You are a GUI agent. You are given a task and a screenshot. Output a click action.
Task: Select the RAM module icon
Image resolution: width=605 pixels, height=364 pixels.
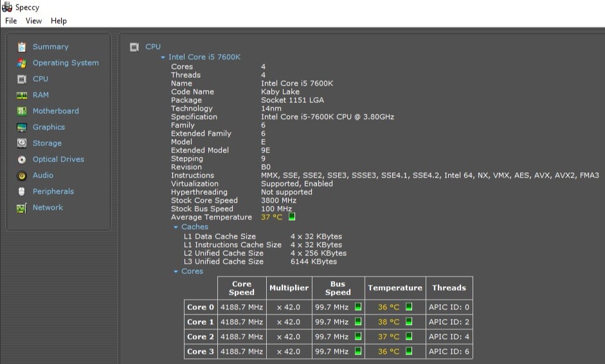22,95
